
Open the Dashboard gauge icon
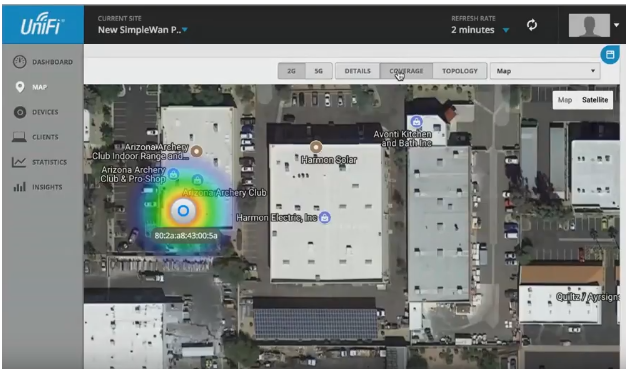click(19, 62)
